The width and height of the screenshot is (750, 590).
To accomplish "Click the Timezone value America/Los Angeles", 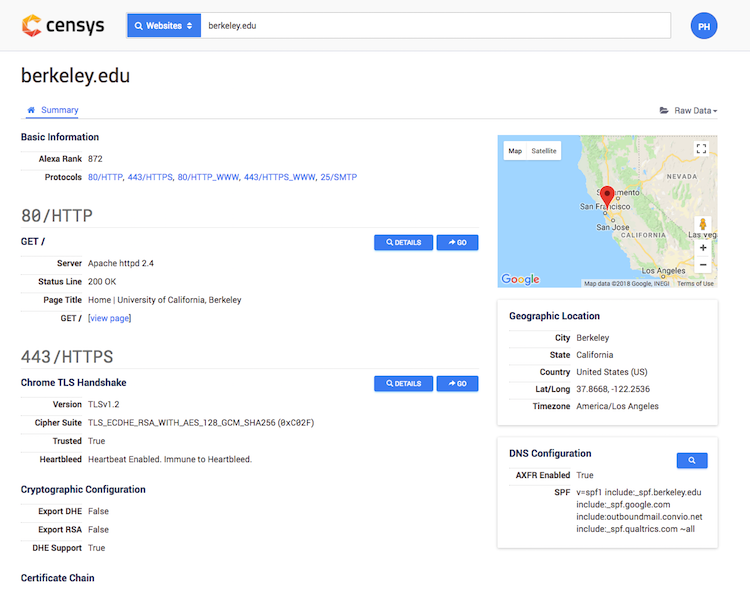I will point(618,406).
